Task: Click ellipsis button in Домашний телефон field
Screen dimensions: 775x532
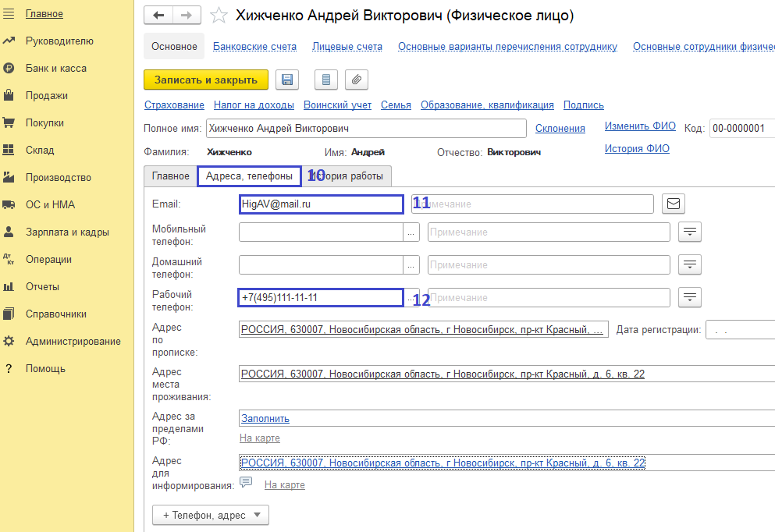Action: click(411, 265)
